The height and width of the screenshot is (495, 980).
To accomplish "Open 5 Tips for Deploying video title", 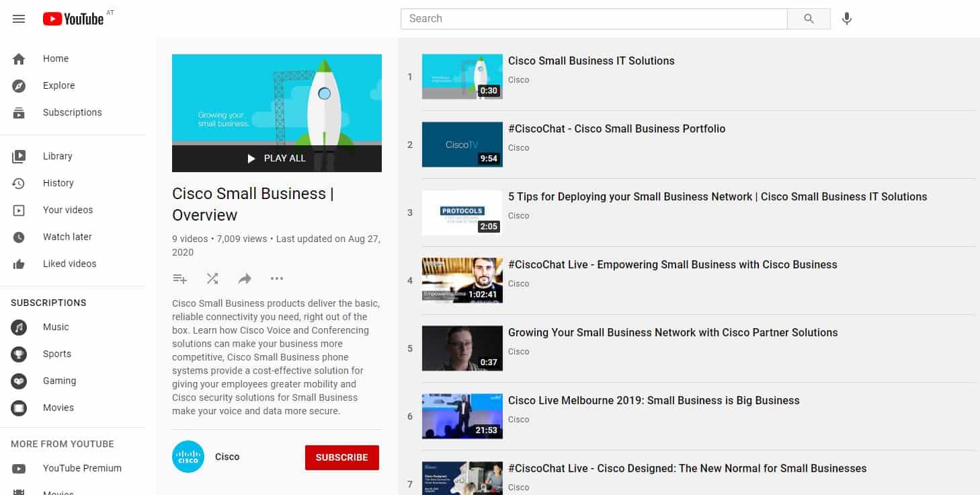I will (717, 196).
